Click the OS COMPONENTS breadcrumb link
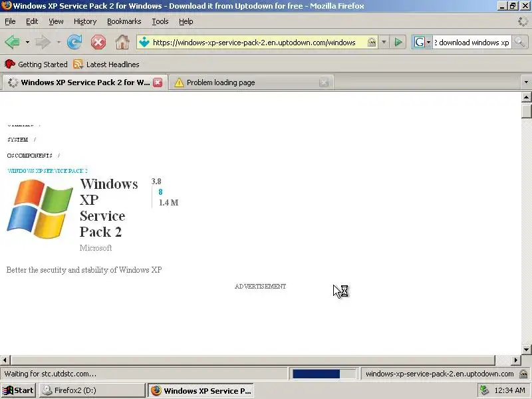The height and width of the screenshot is (399, 532). 29,156
